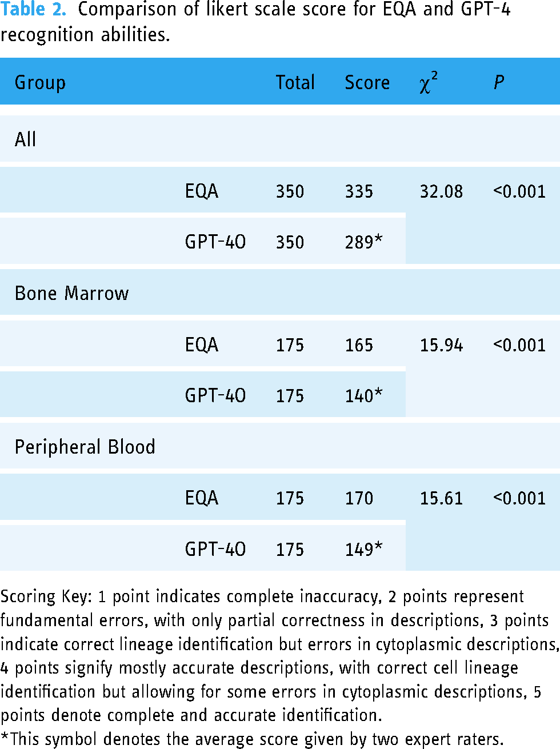This screenshot has height=749, width=560.
Task: Click the score value 335
Action: pos(359,191)
